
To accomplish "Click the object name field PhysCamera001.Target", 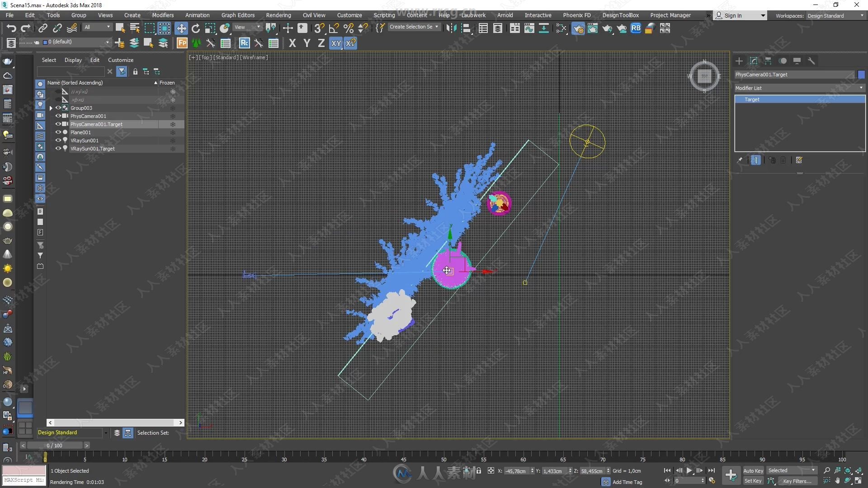I will click(794, 75).
